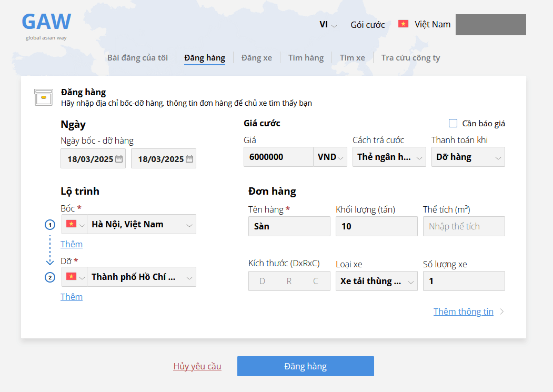Click the cargo box icon beside Đăng hàng heading
The height and width of the screenshot is (392, 553).
tap(44, 97)
